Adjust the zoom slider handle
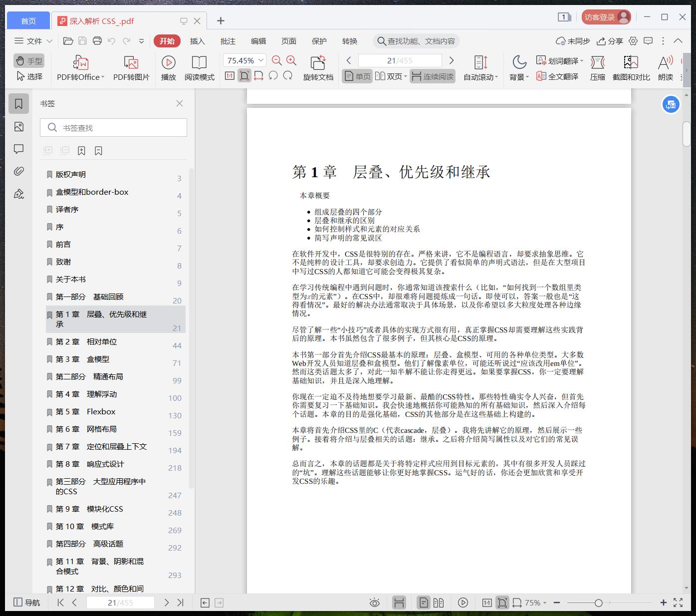 pyautogui.click(x=598, y=603)
